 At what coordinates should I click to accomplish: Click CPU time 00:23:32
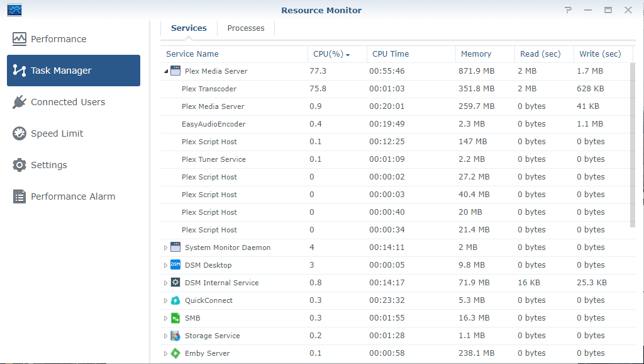[387, 300]
